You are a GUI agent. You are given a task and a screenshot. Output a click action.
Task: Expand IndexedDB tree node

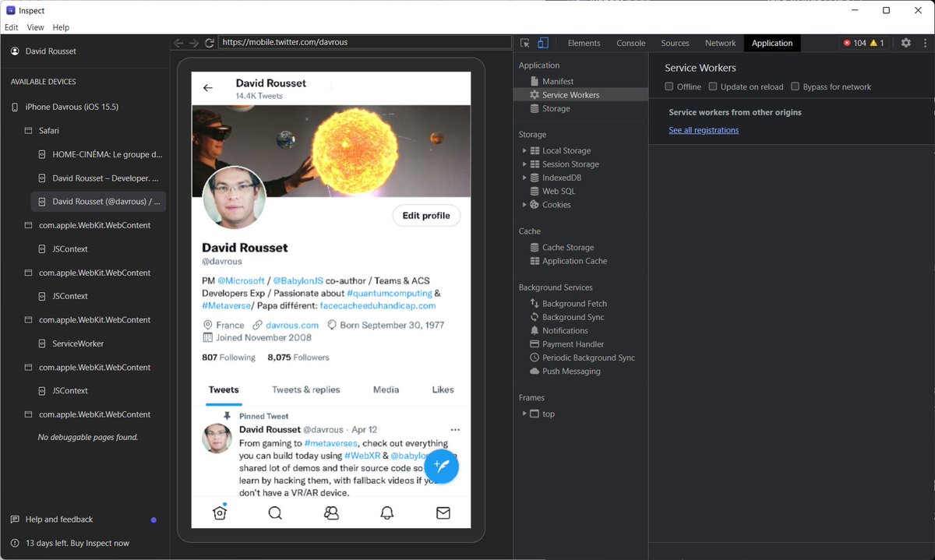(x=524, y=178)
